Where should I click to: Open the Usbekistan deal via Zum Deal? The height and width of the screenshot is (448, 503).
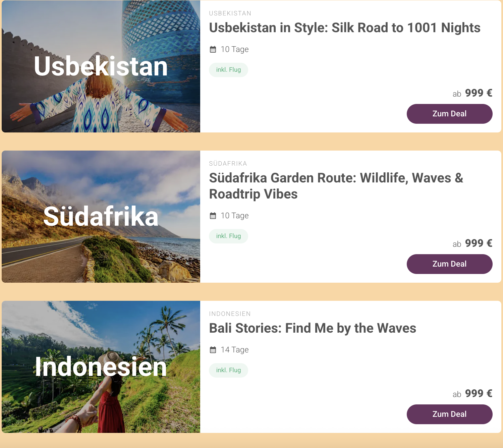tap(449, 114)
